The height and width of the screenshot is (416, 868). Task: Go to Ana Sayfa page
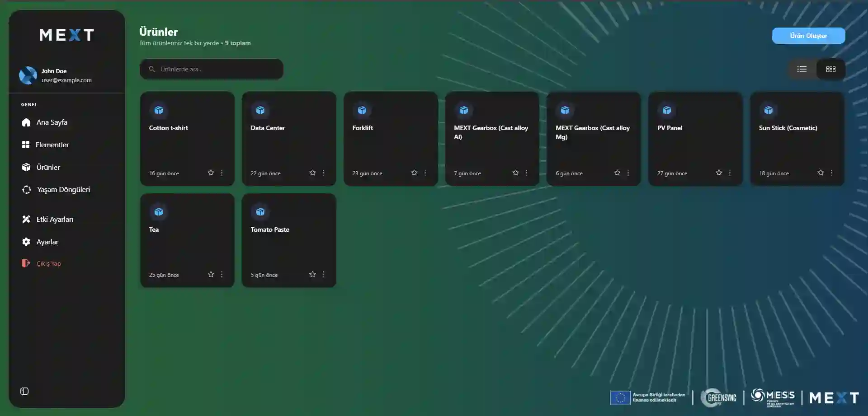[x=52, y=122]
